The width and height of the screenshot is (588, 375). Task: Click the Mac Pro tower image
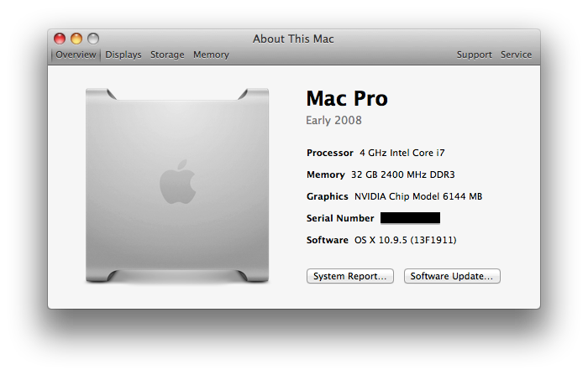177,185
